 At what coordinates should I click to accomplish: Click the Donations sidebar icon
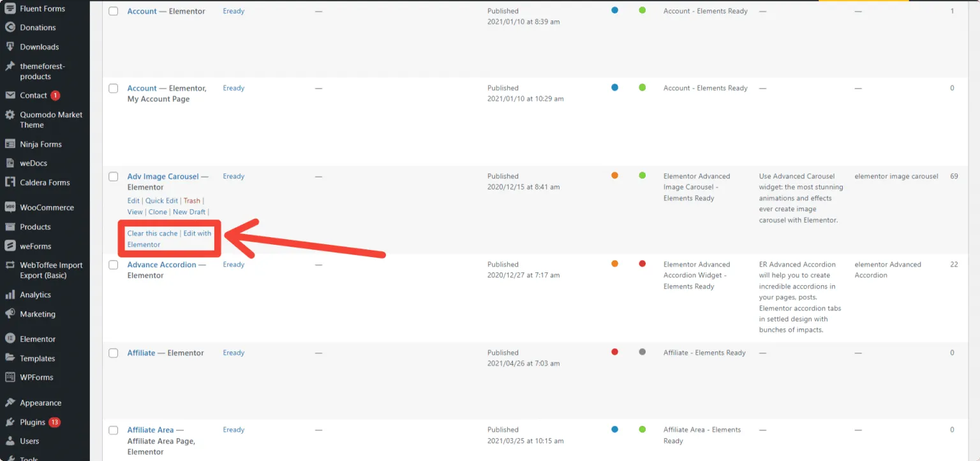coord(9,27)
